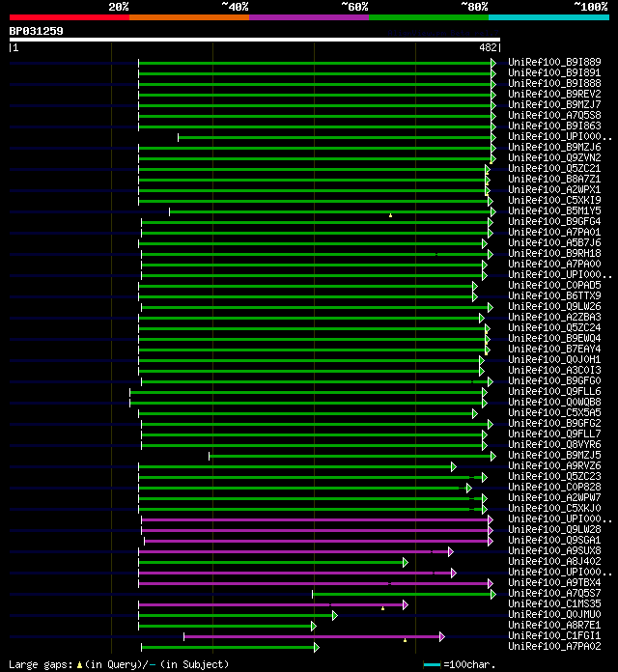This screenshot has width=618, height=672.
Task: Select hit UniRef100_B9GFG4
Action: 554,221
